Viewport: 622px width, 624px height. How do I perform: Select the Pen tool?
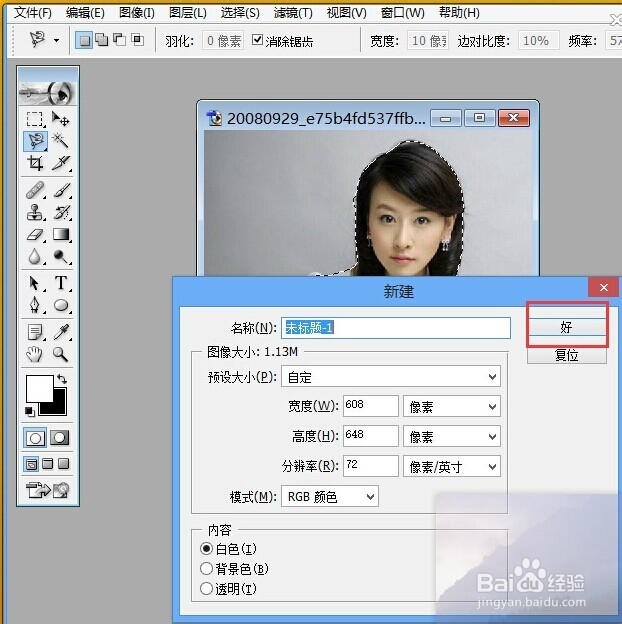point(35,305)
